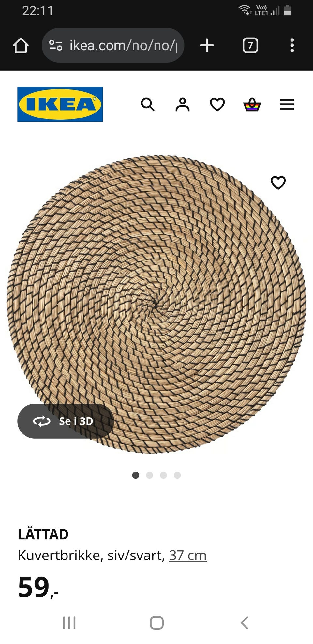Tap the LÄTTAD place mat product image
This screenshot has width=313, height=644.
click(156, 305)
